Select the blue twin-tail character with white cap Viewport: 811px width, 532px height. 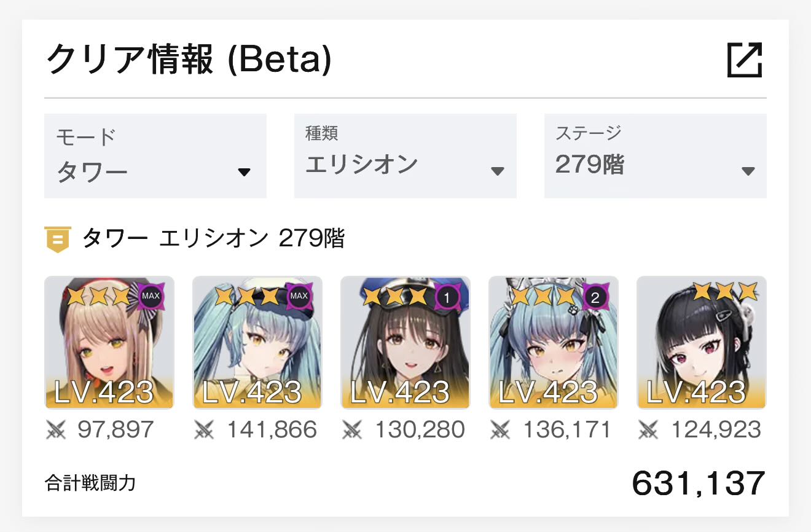coord(257,343)
